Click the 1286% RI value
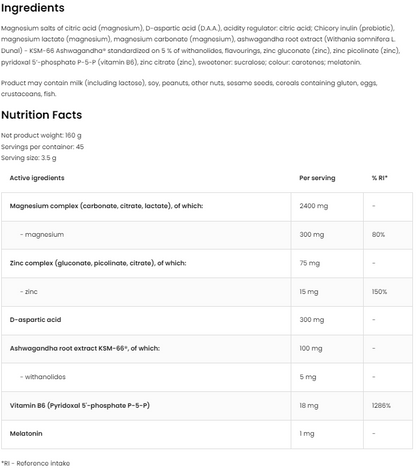 pyautogui.click(x=381, y=406)
